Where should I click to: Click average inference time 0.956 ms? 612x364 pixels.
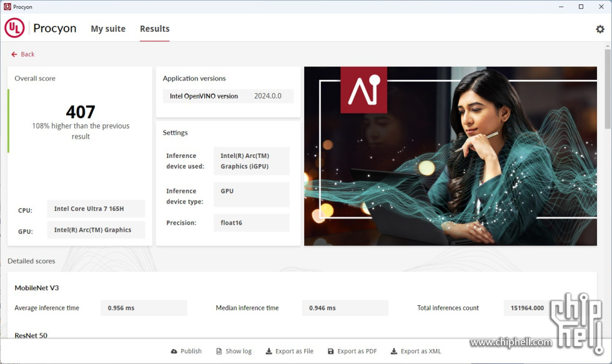[x=144, y=308]
